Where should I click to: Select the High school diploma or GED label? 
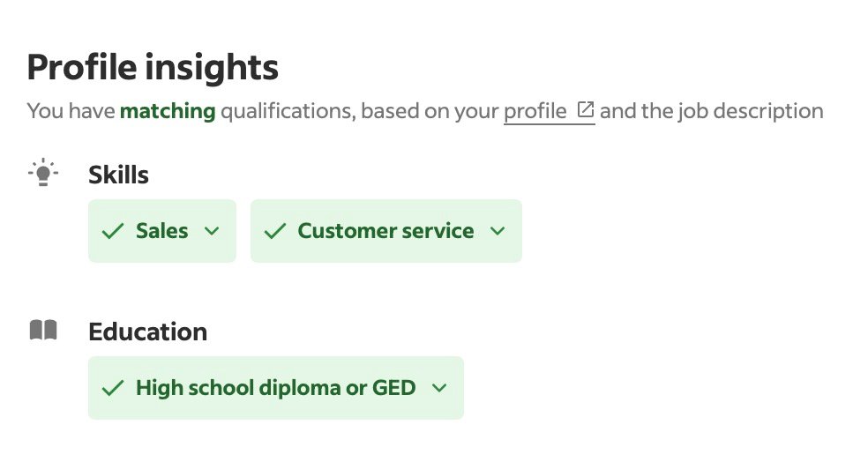tap(276, 388)
